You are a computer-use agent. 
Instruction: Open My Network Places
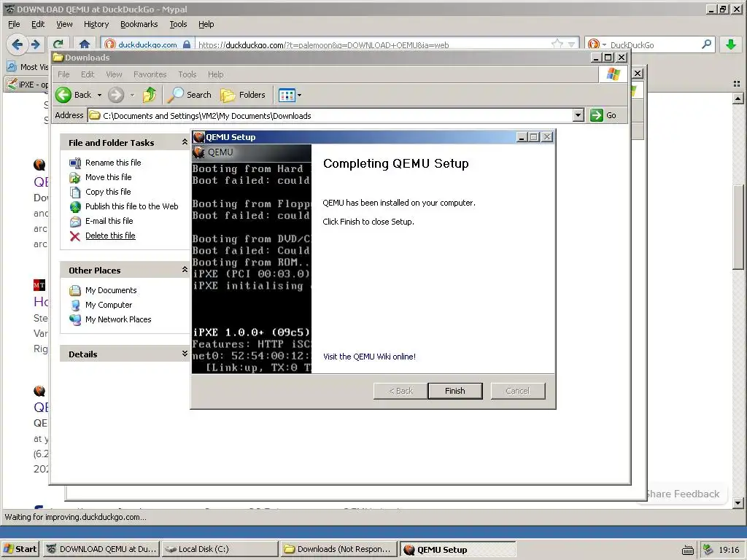[x=118, y=319]
